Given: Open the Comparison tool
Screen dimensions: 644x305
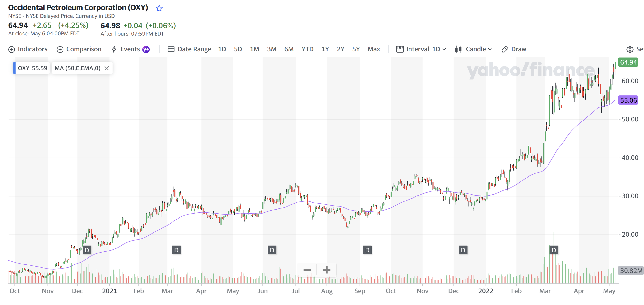Looking at the screenshot, I should tap(79, 49).
